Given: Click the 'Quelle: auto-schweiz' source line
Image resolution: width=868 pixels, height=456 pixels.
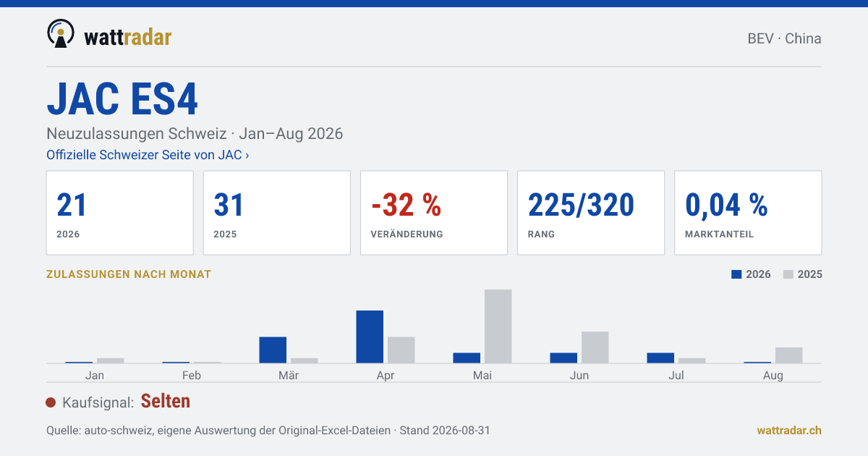Looking at the screenshot, I should coord(268,430).
